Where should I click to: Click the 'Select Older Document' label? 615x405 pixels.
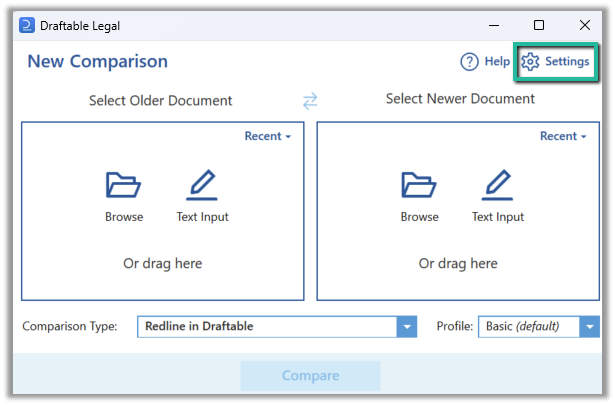(160, 101)
